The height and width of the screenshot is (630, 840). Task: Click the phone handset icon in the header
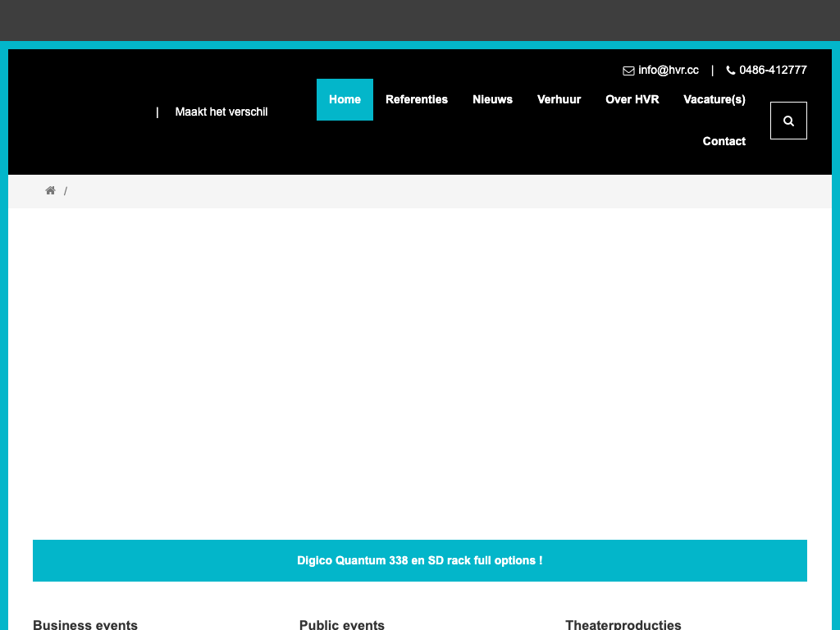tap(731, 71)
